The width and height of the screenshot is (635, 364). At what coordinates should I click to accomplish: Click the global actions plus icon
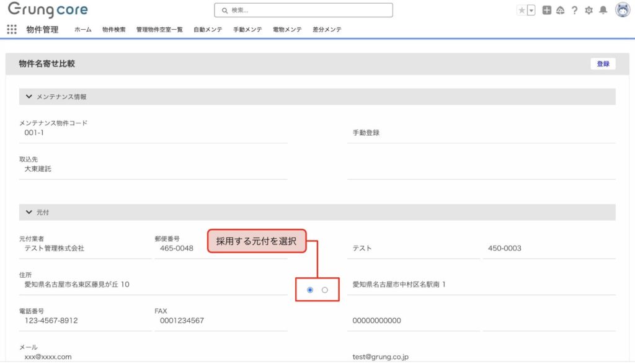(x=546, y=11)
